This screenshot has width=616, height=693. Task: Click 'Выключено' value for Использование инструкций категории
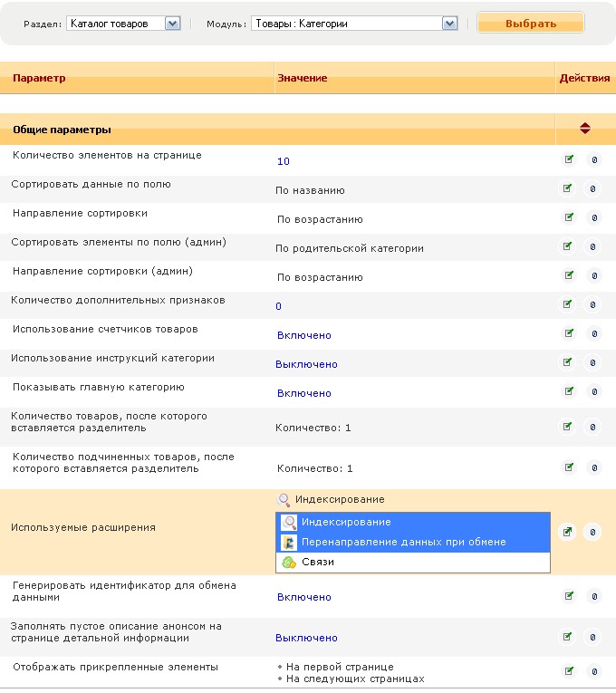(x=306, y=364)
